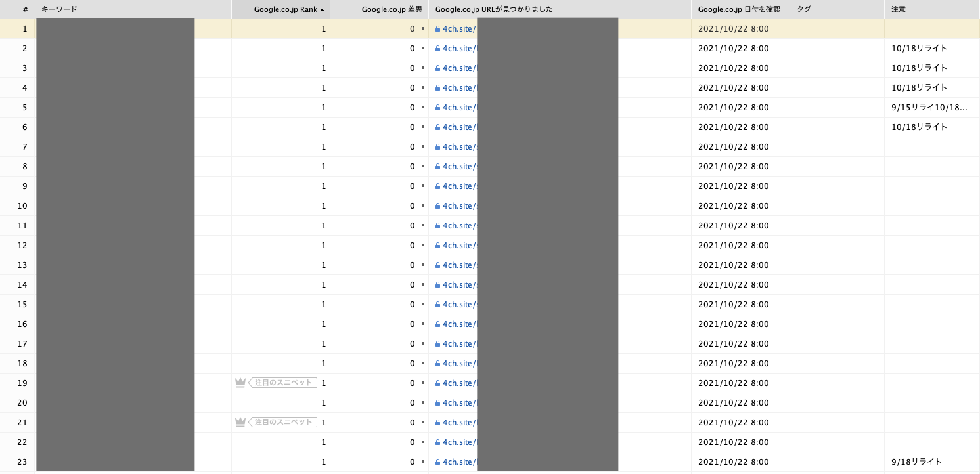Click the difference value 0 in row 19
This screenshot has height=474, width=980.
(412, 383)
